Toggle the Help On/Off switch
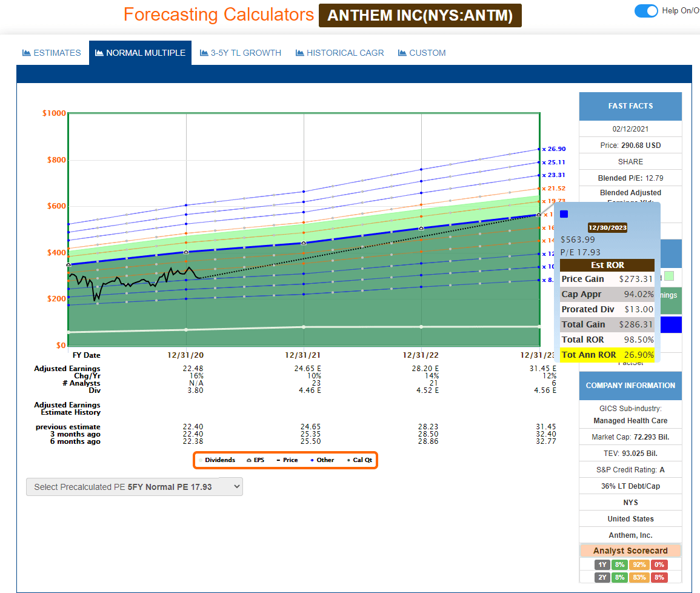Image resolution: width=700 pixels, height=593 pixels. [x=646, y=11]
